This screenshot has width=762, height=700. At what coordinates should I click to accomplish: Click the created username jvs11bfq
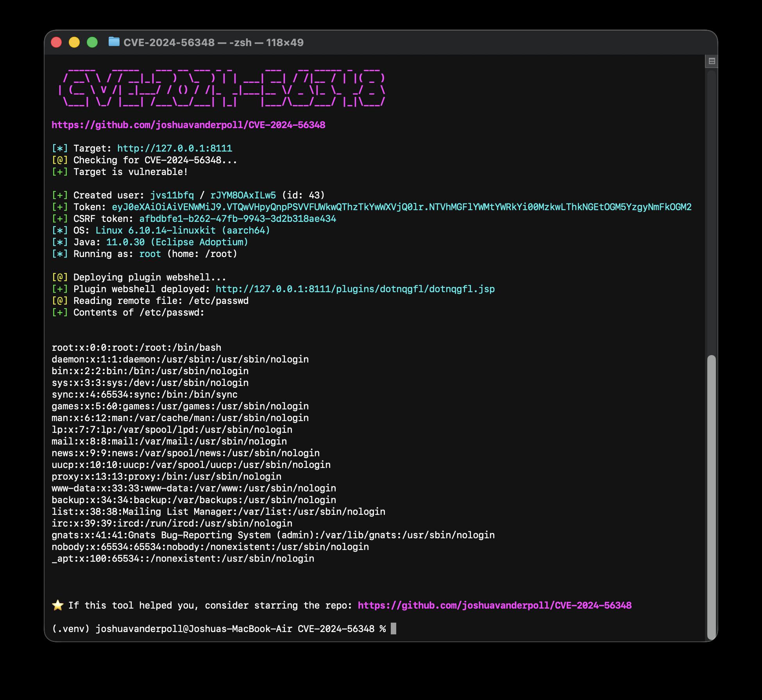click(172, 195)
